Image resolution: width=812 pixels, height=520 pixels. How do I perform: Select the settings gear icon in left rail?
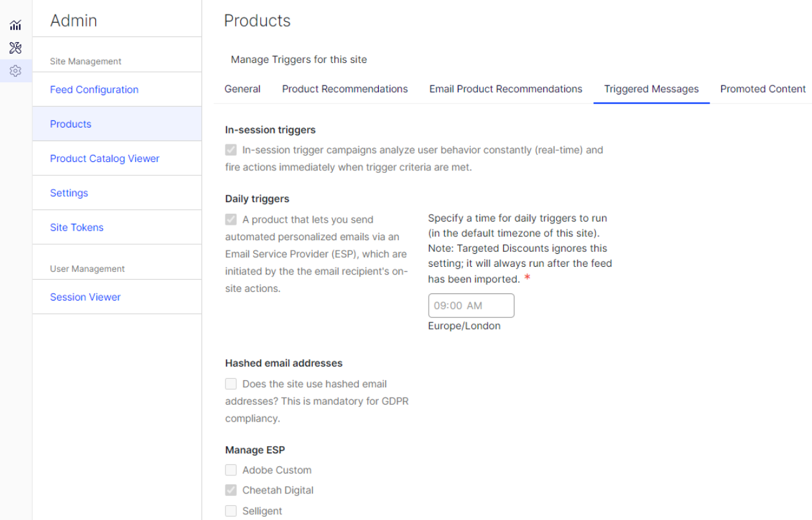pyautogui.click(x=16, y=71)
